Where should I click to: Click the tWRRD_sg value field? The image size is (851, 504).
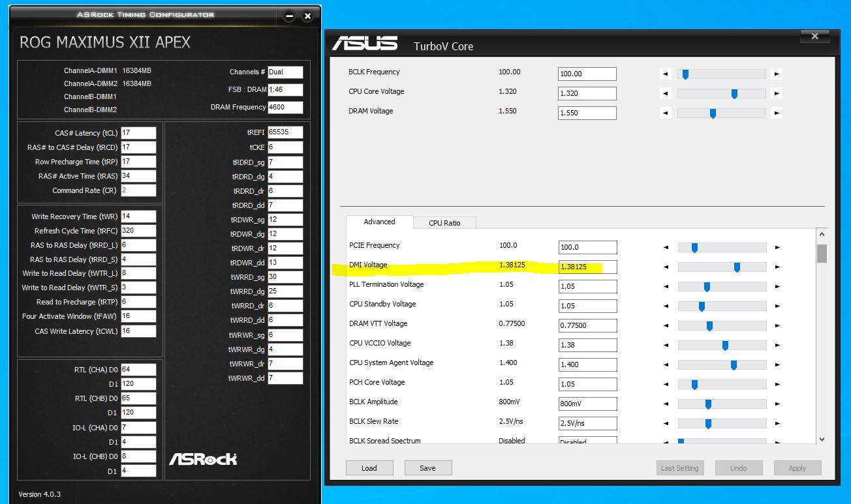[285, 277]
